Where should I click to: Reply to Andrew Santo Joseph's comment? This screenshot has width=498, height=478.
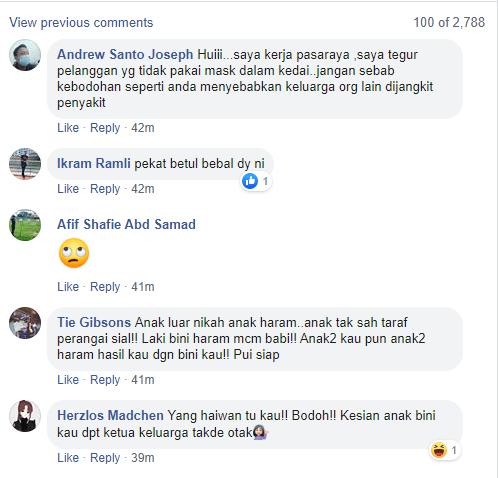click(x=105, y=128)
